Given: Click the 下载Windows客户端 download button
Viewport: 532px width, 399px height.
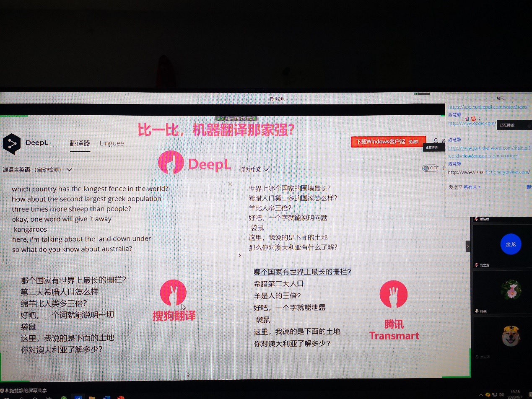Looking at the screenshot, I should (x=388, y=142).
